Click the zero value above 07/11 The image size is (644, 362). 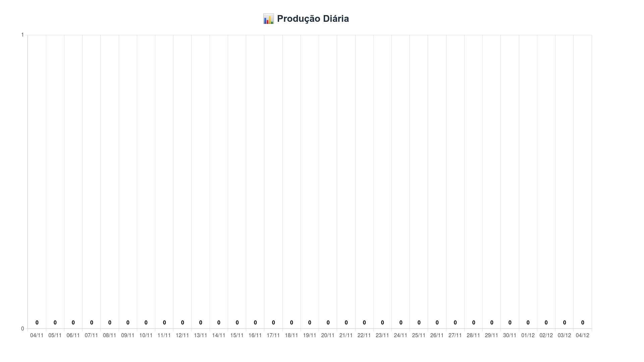pyautogui.click(x=92, y=322)
